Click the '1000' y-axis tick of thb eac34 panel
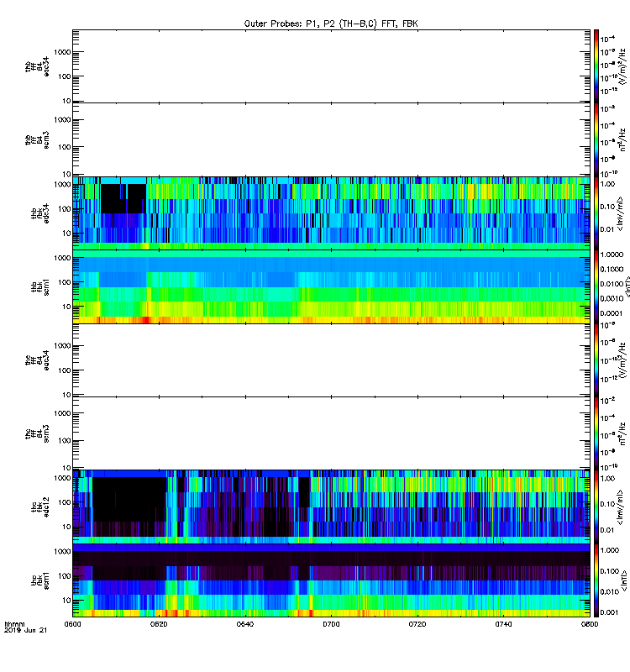The height and width of the screenshot is (672, 630). pyautogui.click(x=62, y=52)
